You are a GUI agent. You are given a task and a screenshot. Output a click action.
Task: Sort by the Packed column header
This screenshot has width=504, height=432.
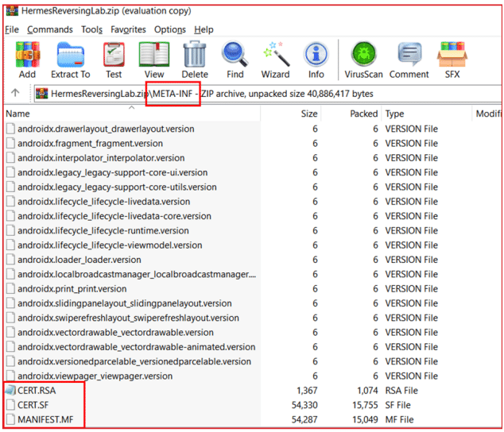(351, 114)
